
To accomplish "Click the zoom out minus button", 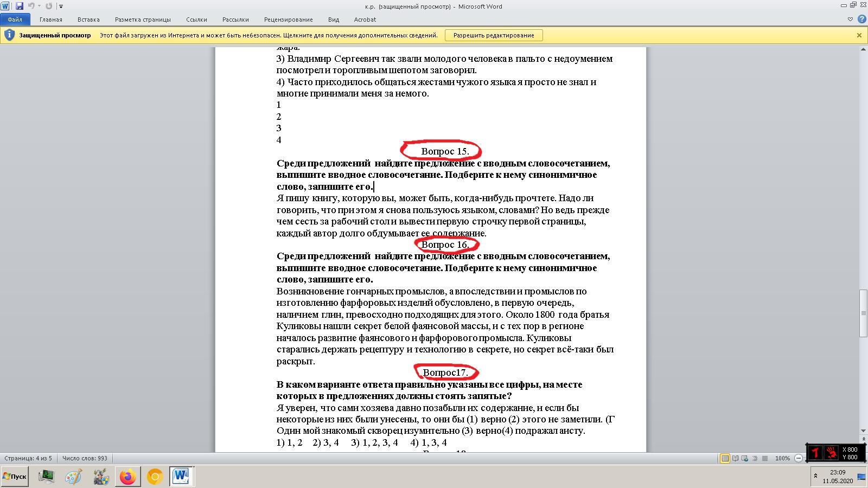I will coord(799,458).
